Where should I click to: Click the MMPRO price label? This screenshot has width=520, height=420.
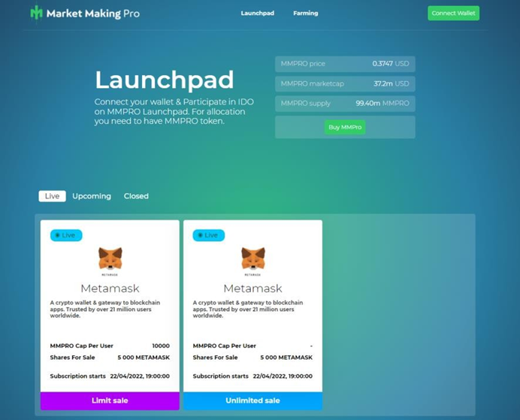click(303, 64)
